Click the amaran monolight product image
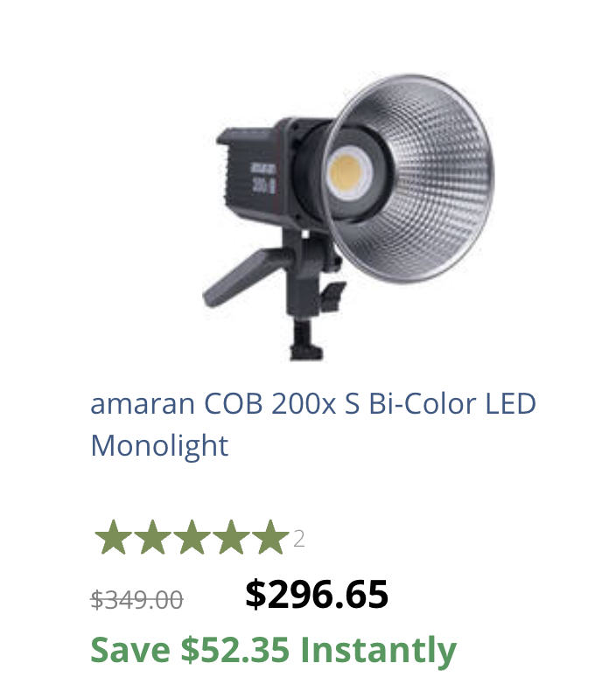The width and height of the screenshot is (616, 684). point(348,217)
